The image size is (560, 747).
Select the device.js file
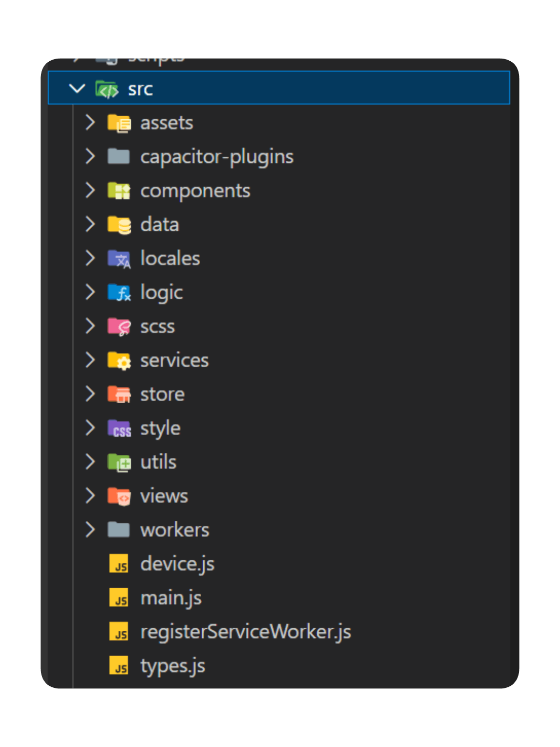177,564
